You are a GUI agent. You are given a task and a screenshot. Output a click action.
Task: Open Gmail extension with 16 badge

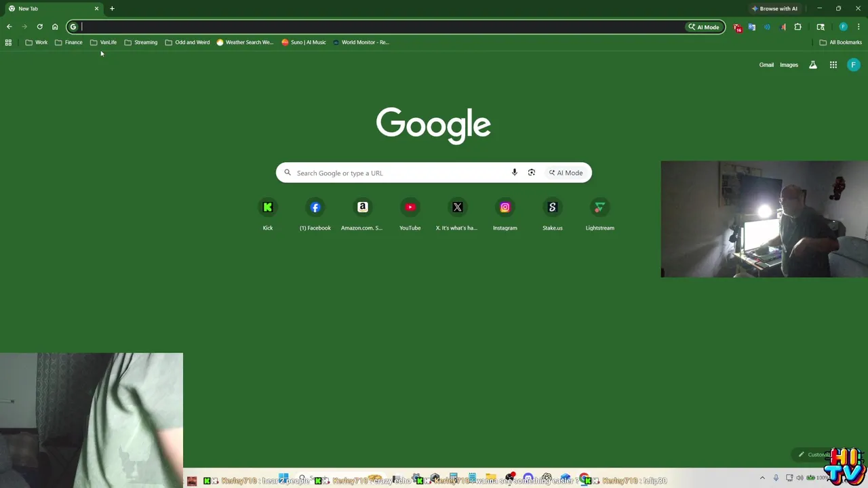click(737, 27)
